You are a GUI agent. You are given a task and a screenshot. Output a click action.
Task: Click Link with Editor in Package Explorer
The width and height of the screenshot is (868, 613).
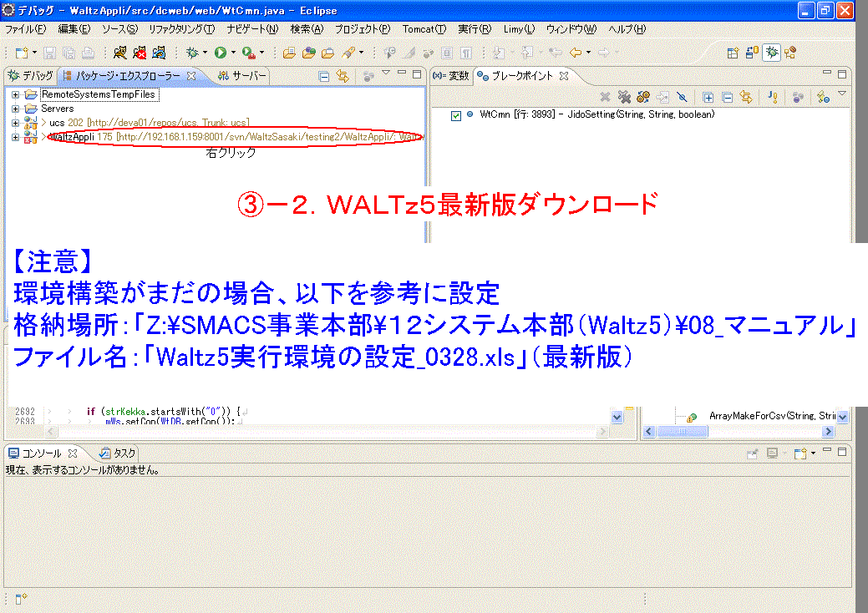[x=342, y=76]
